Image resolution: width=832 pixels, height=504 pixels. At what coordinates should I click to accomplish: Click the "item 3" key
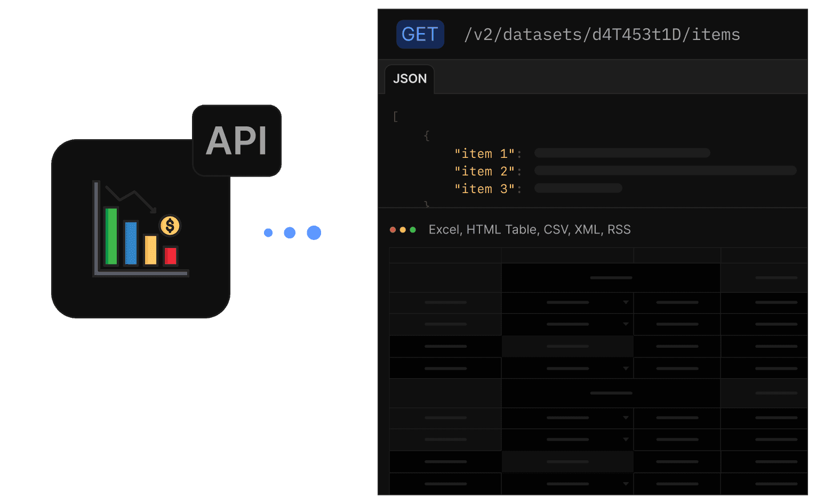(484, 189)
